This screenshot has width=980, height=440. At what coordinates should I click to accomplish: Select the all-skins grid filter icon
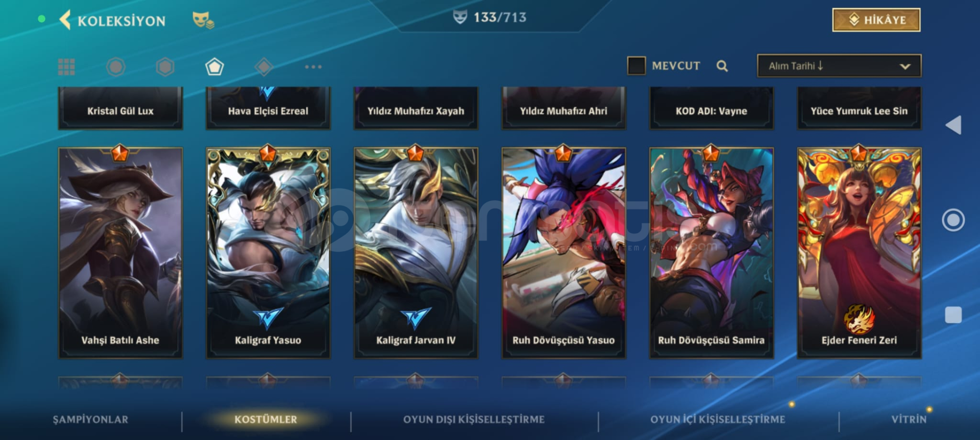pyautogui.click(x=66, y=67)
